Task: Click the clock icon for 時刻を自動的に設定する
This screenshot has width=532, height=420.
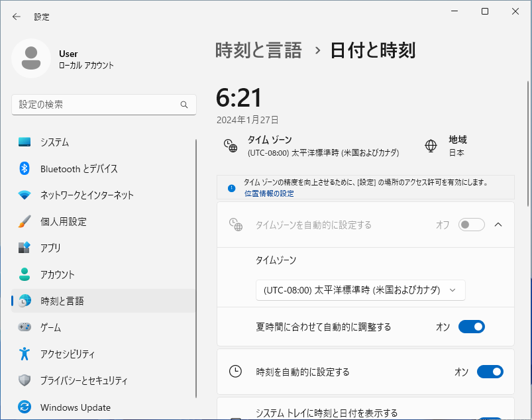Action: [x=235, y=372]
